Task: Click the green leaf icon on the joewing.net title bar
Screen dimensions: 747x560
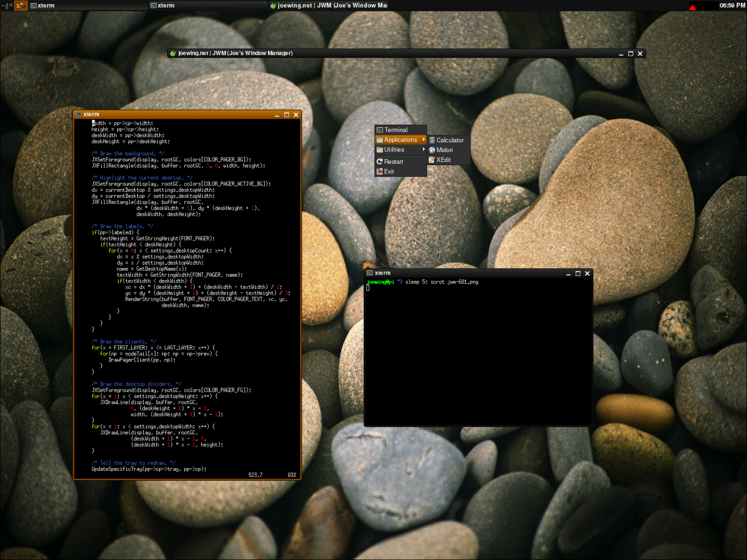Action: coord(173,54)
